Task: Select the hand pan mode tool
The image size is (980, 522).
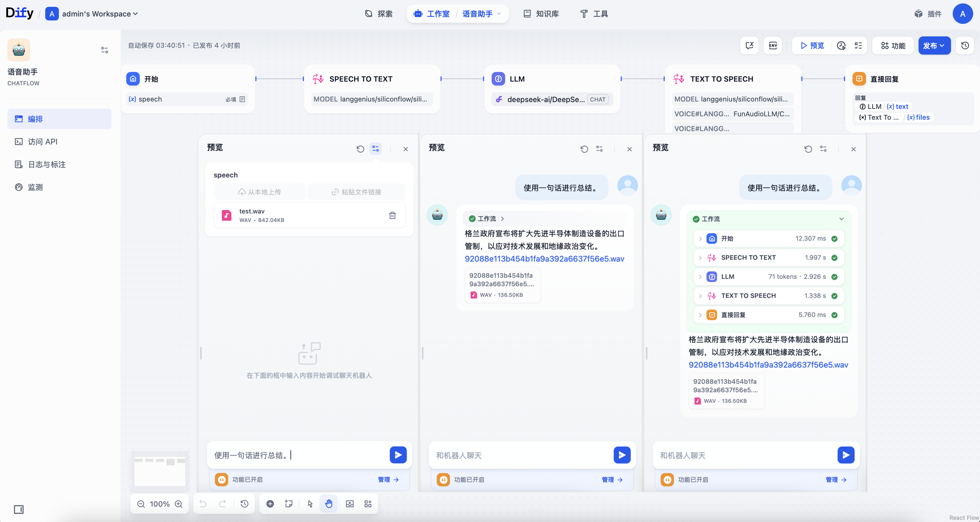Action: (x=329, y=504)
